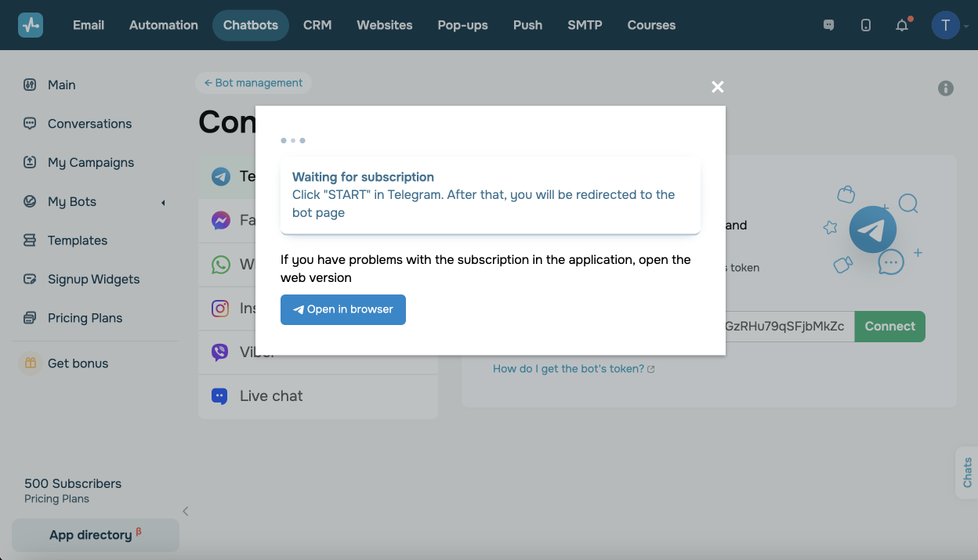The image size is (978, 560).
Task: Click the page info icon
Action: click(946, 89)
